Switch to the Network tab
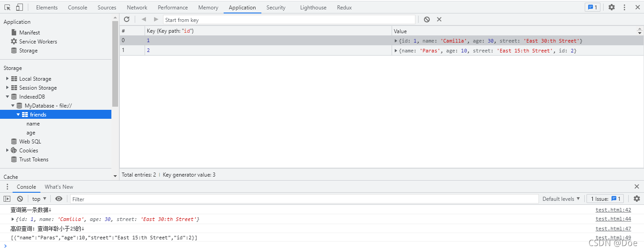This screenshot has width=644, height=251. (x=137, y=7)
